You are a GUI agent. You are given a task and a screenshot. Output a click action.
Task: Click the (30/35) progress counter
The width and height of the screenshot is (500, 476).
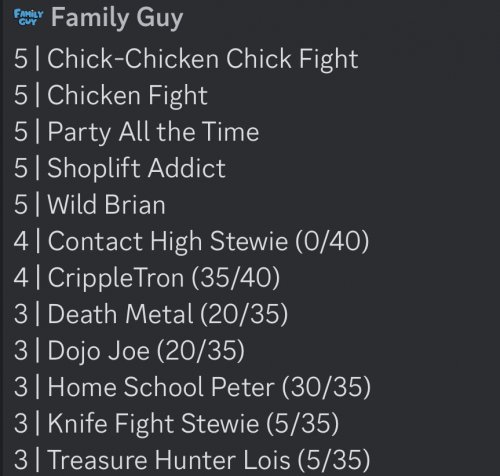[326, 387]
